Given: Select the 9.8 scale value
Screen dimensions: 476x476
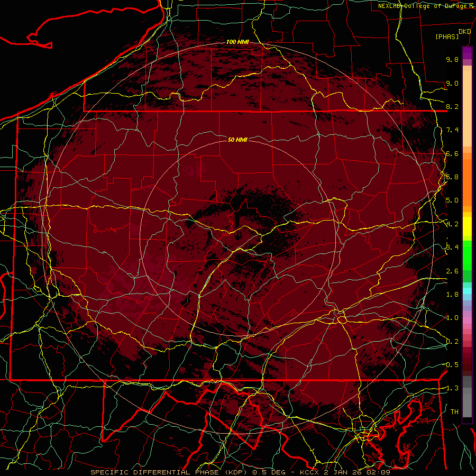Looking at the screenshot, I should [452, 59].
